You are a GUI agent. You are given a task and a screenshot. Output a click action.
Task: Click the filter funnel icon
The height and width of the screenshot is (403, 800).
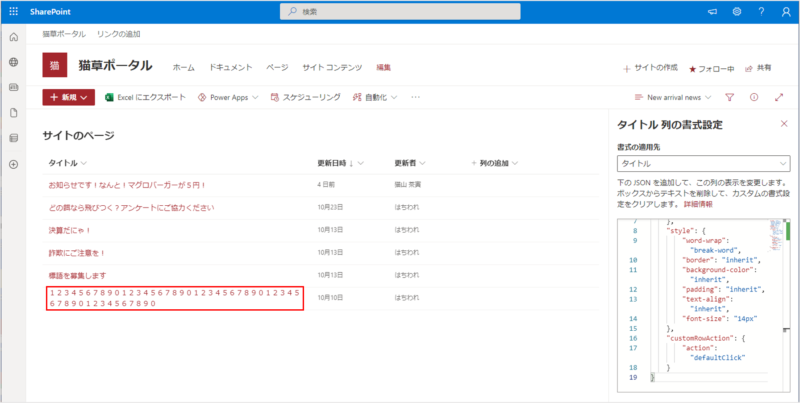(x=729, y=98)
